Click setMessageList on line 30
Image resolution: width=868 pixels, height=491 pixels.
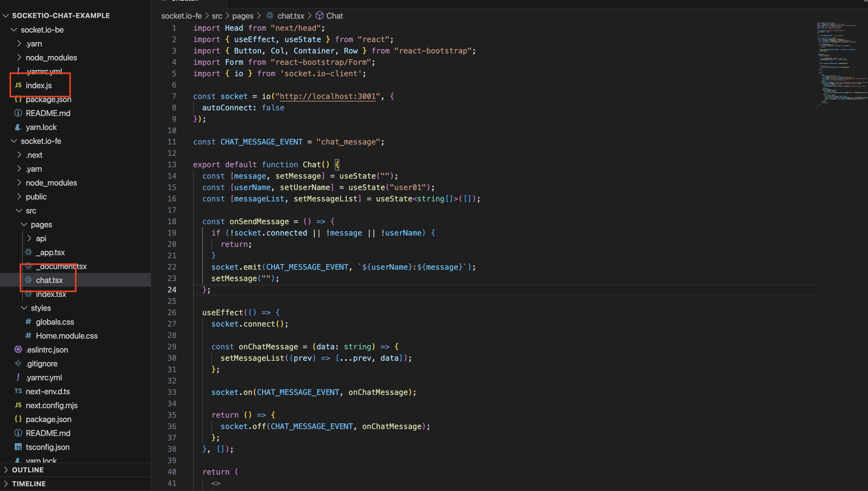coord(253,358)
